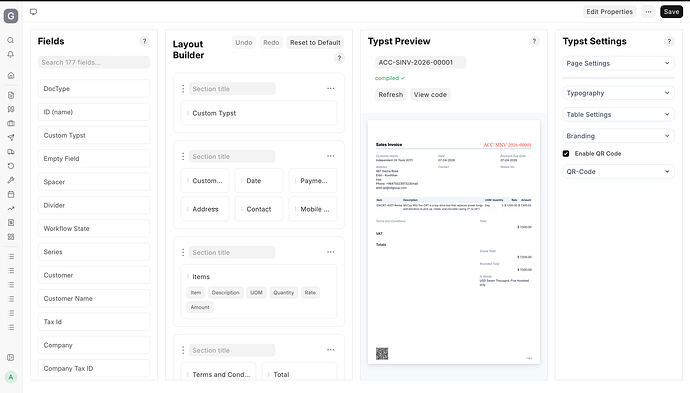The height and width of the screenshot is (393, 690).
Task: Open help for the Typst Preview panel
Action: [x=534, y=41]
